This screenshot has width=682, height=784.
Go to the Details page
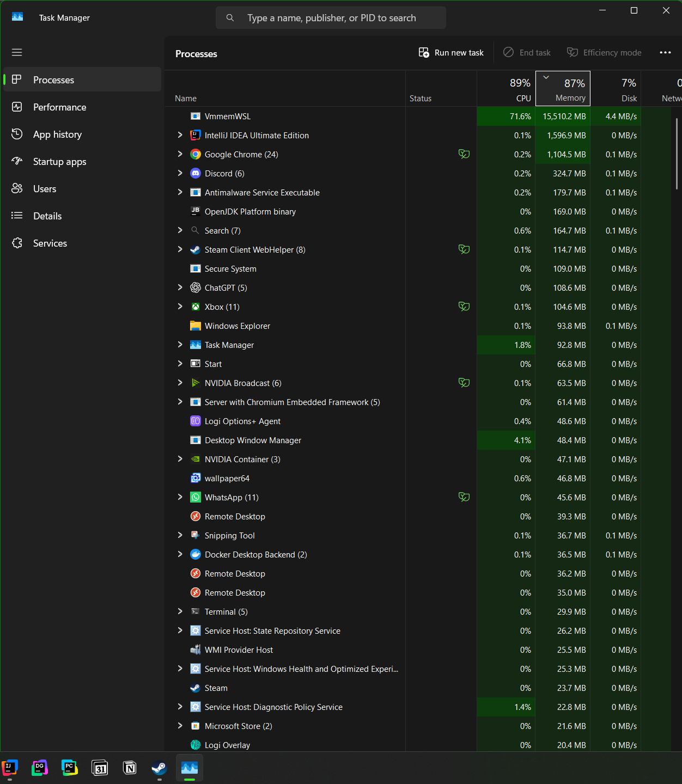[x=82, y=216]
